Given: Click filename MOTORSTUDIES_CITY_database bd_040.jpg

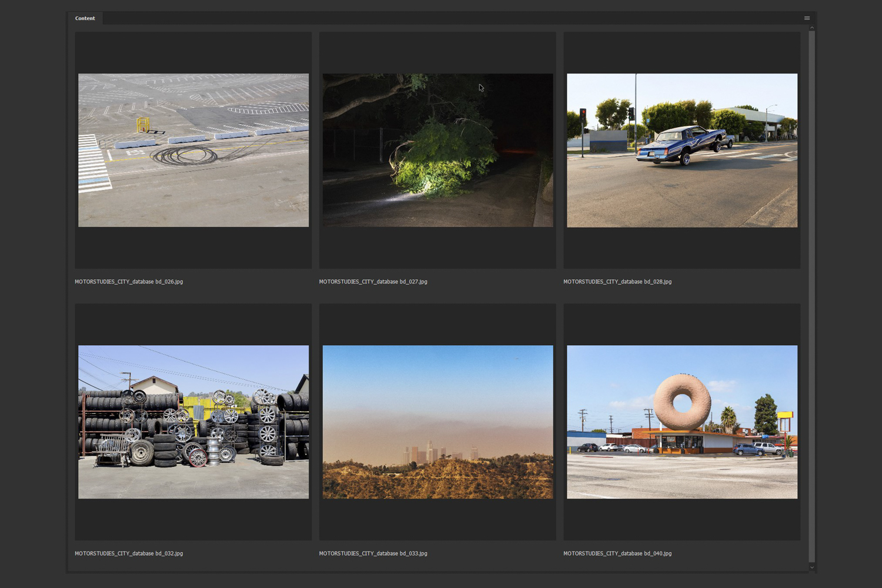Looking at the screenshot, I should 617,553.
